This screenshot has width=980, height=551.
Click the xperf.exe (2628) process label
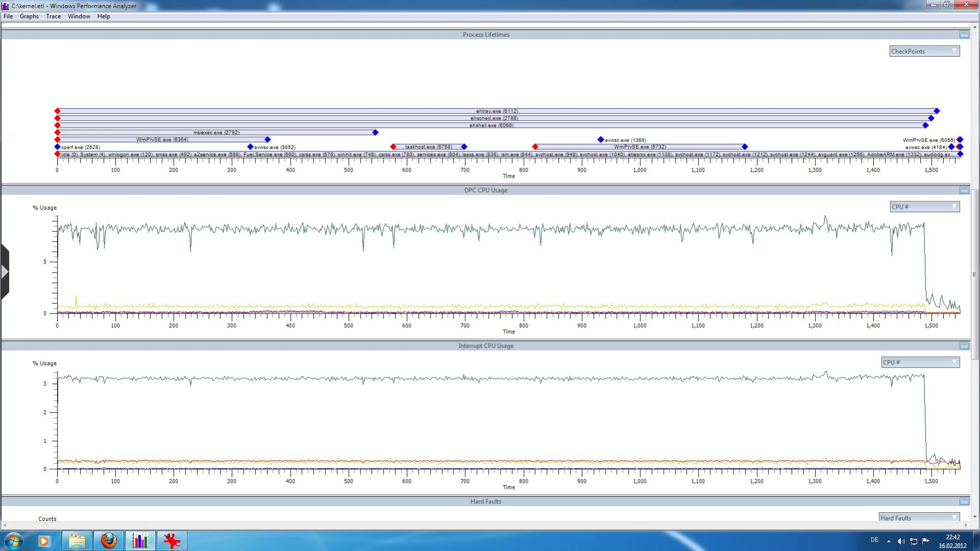[81, 147]
